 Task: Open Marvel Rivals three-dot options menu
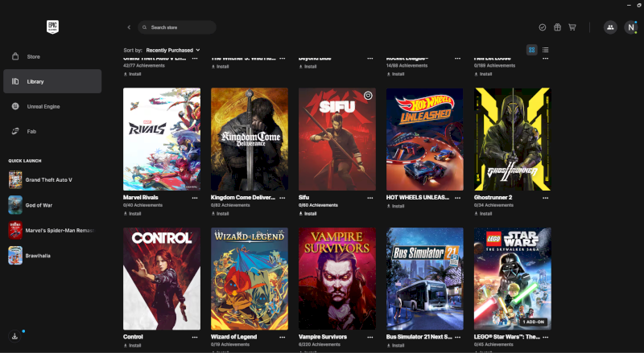click(195, 197)
